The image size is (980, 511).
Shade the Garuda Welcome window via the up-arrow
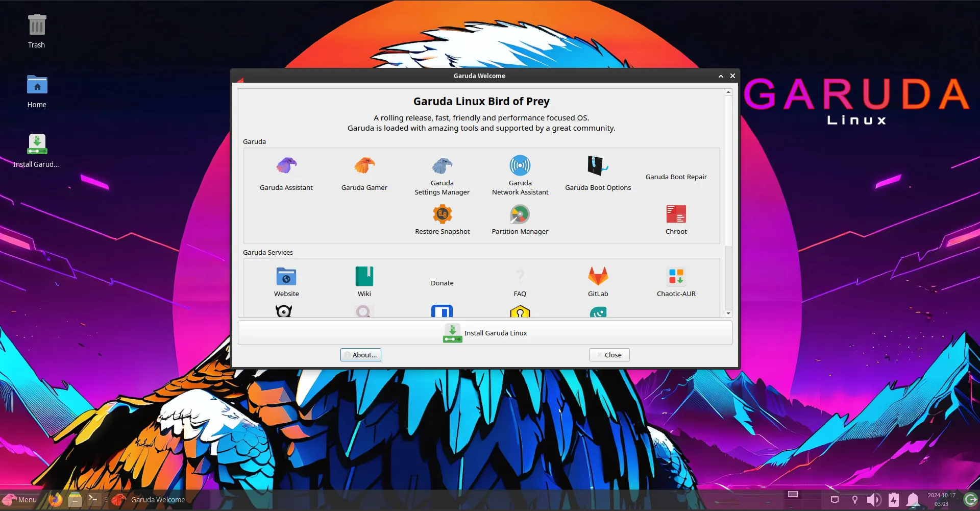[x=721, y=76]
